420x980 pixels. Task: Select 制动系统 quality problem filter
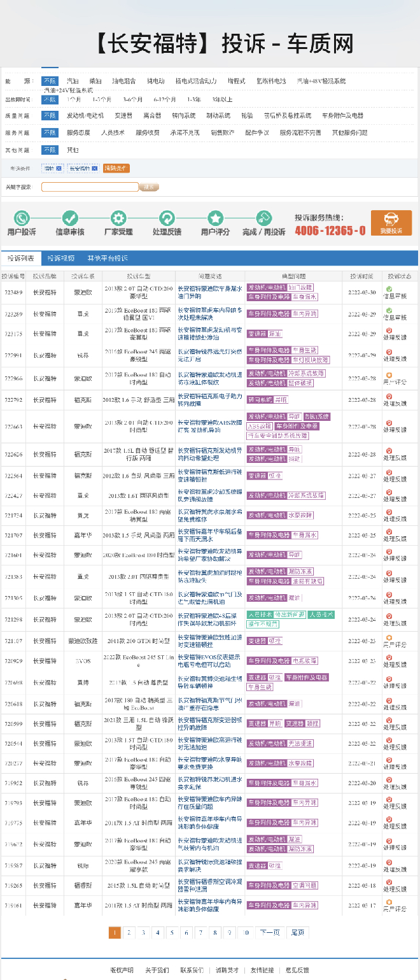(x=218, y=116)
